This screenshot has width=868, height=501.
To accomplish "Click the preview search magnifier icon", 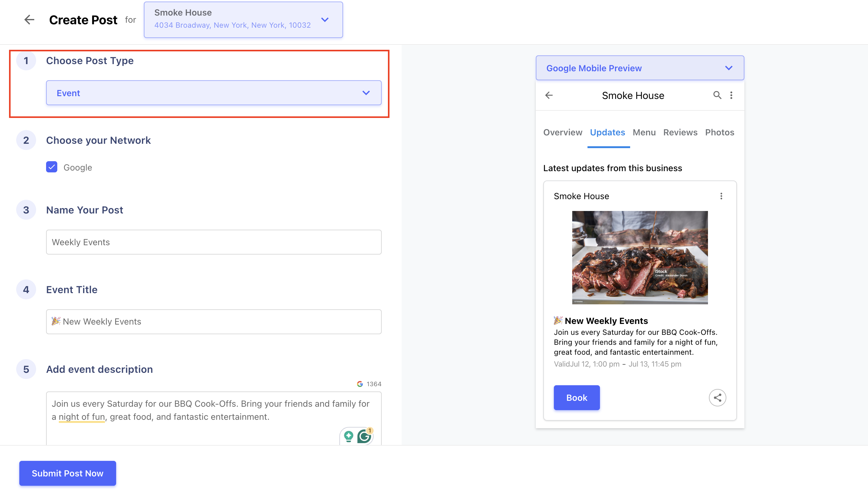I will (x=717, y=95).
